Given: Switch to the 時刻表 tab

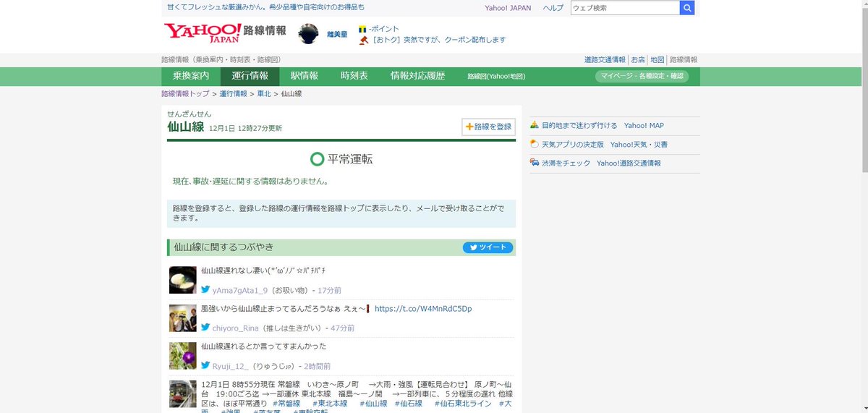Looking at the screenshot, I should click(354, 76).
